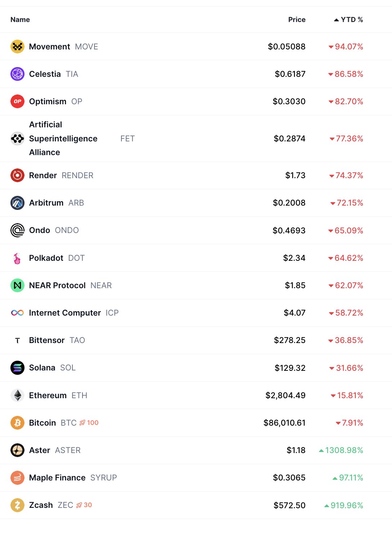Click the NEAR Protocol green icon
392x536 pixels.
(x=17, y=285)
